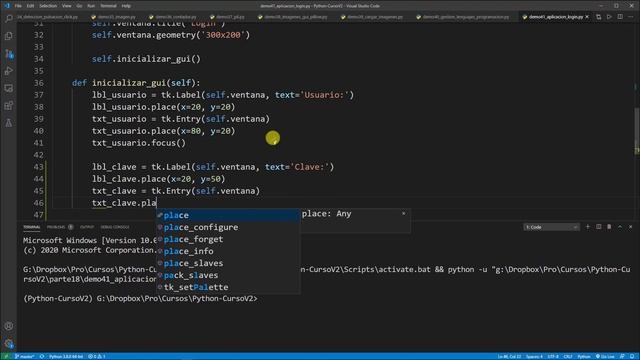Open the Go menu

(x=79, y=6)
